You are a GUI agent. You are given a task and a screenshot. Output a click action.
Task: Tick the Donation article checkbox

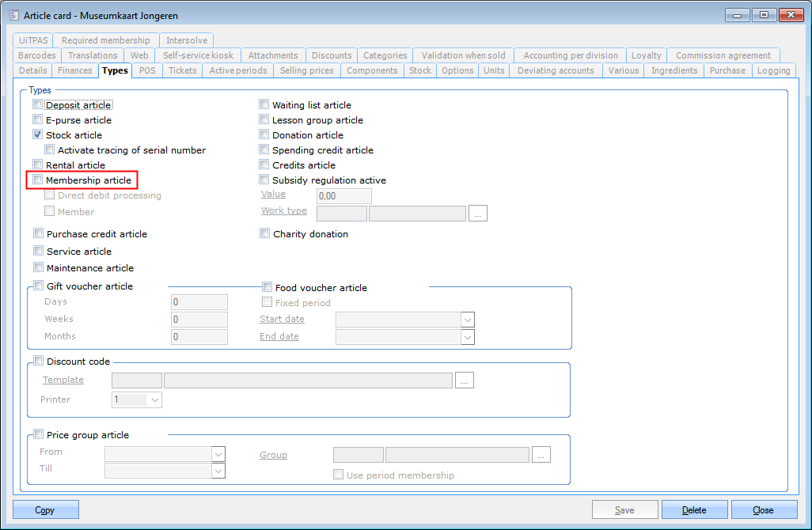264,135
